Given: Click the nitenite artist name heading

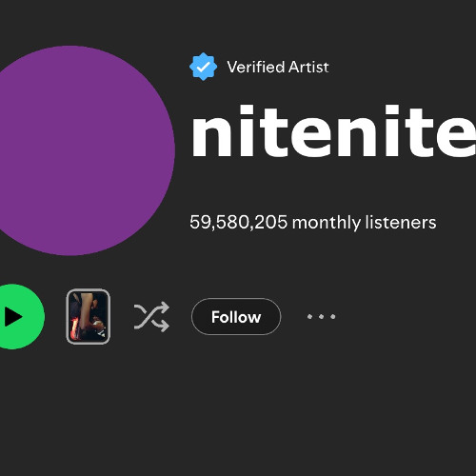Looking at the screenshot, I should [333, 130].
